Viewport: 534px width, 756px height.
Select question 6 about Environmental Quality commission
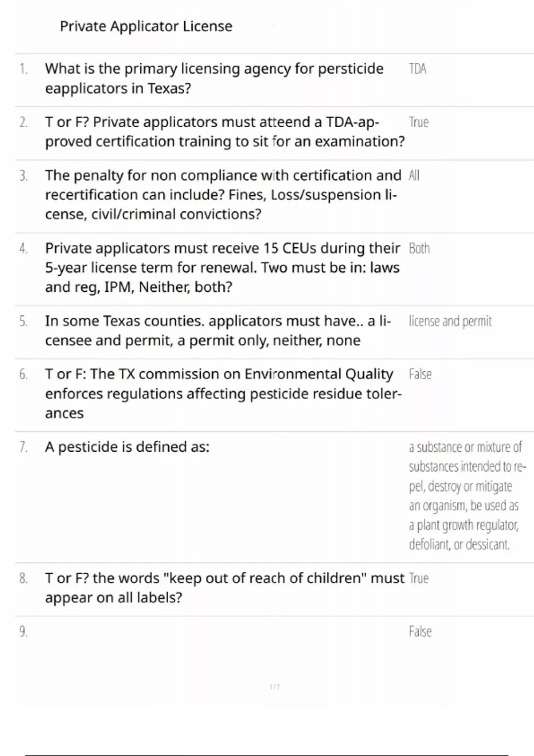pos(223,394)
